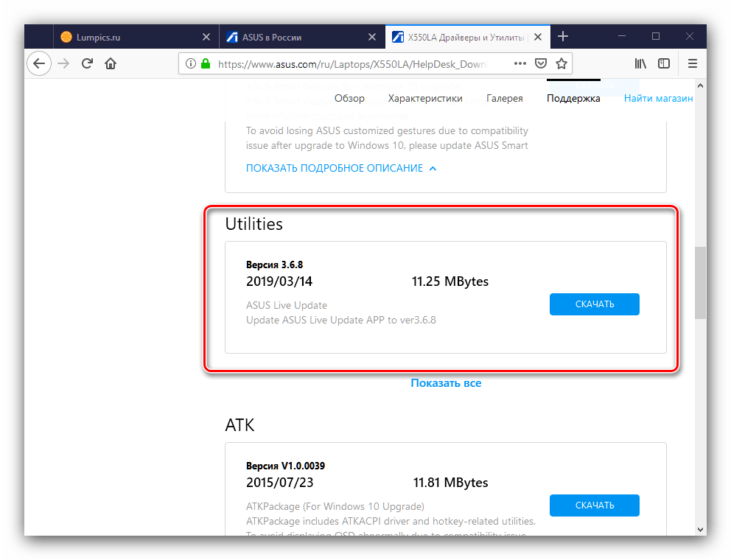Viewport: 731px width, 560px height.
Task: Bookmark this page with star icon
Action: 562,64
